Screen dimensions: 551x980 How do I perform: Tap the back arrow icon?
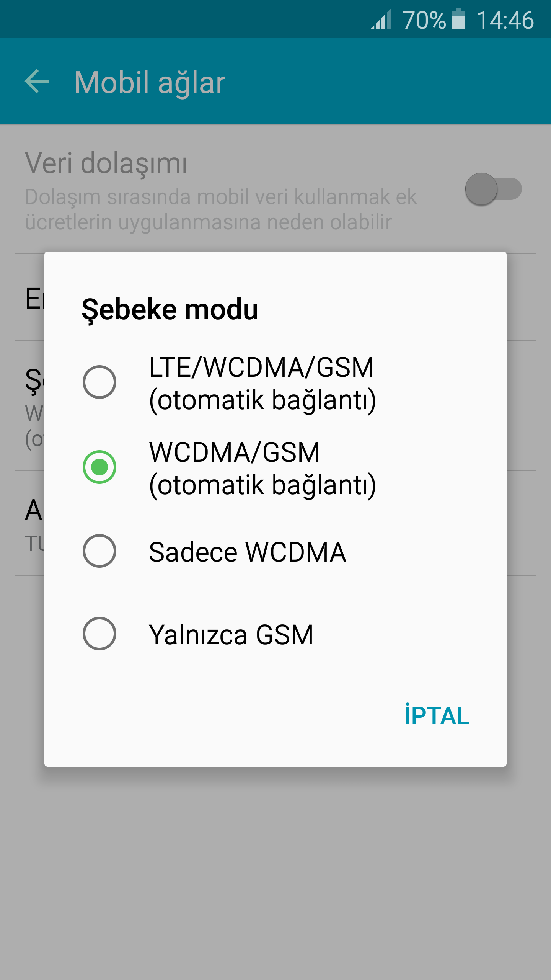tap(37, 82)
